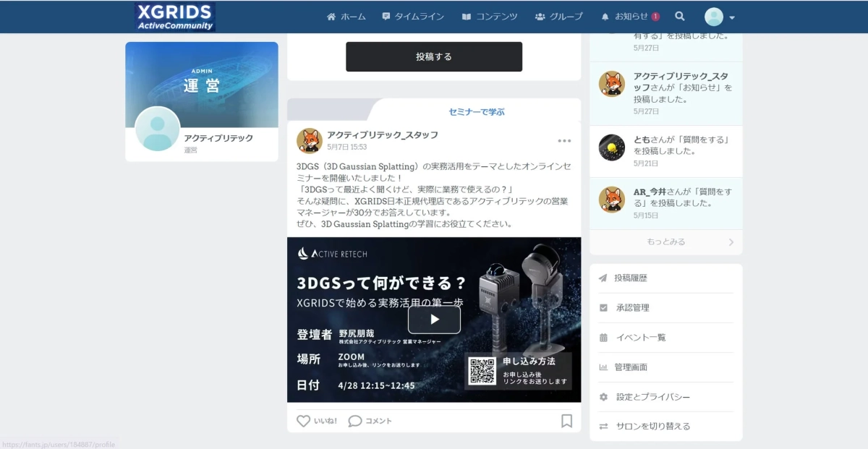The width and height of the screenshot is (868, 449).
Task: Open お知らせ notifications menu
Action: (x=630, y=17)
